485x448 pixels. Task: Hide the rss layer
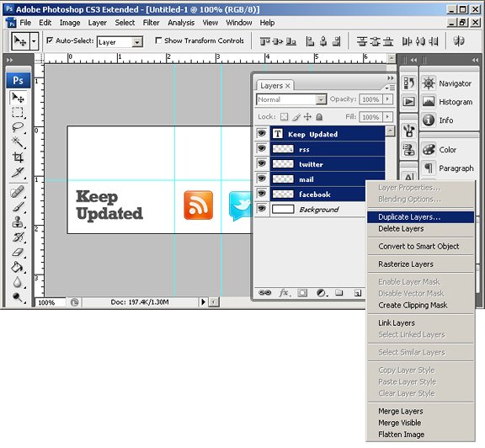262,148
